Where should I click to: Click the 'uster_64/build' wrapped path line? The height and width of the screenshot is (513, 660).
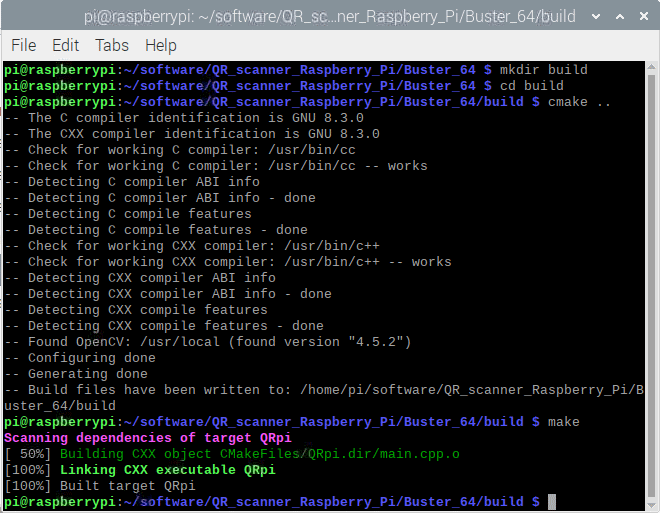pyautogui.click(x=60, y=406)
